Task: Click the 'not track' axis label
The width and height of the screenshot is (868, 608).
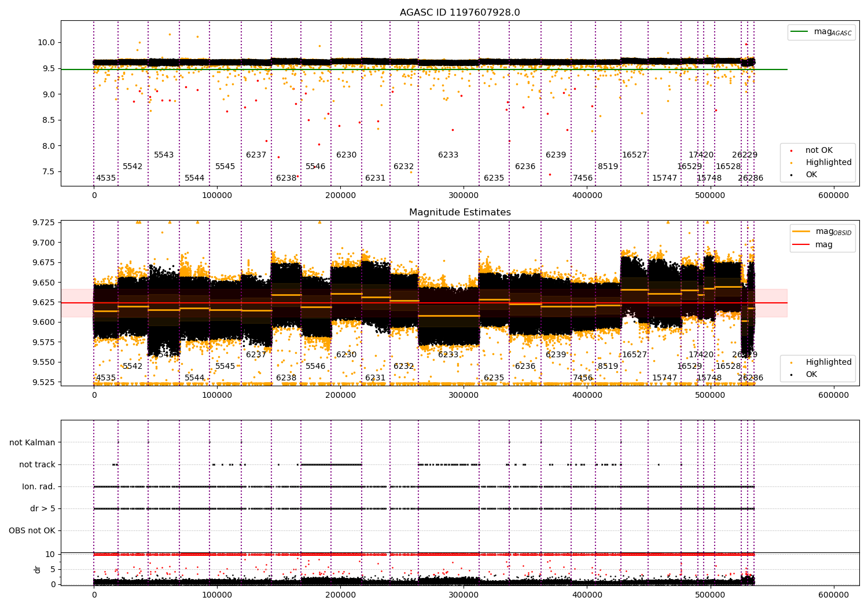Action: pos(37,465)
